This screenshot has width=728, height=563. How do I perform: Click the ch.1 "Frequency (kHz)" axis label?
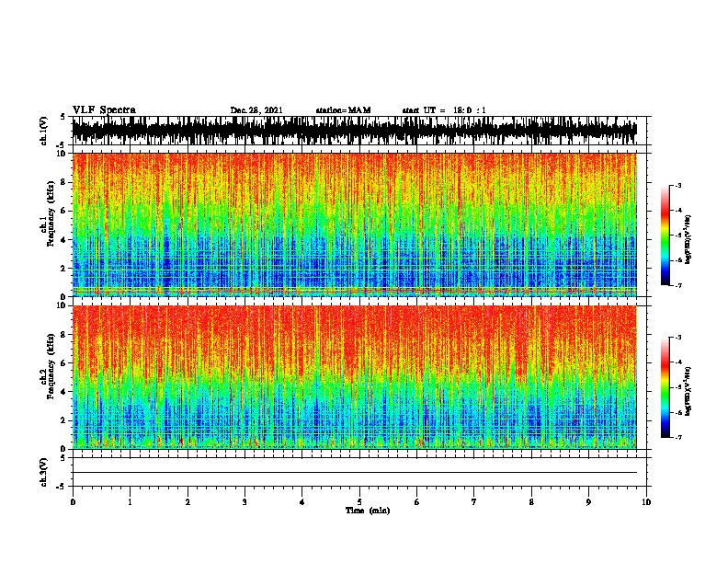click(x=51, y=213)
